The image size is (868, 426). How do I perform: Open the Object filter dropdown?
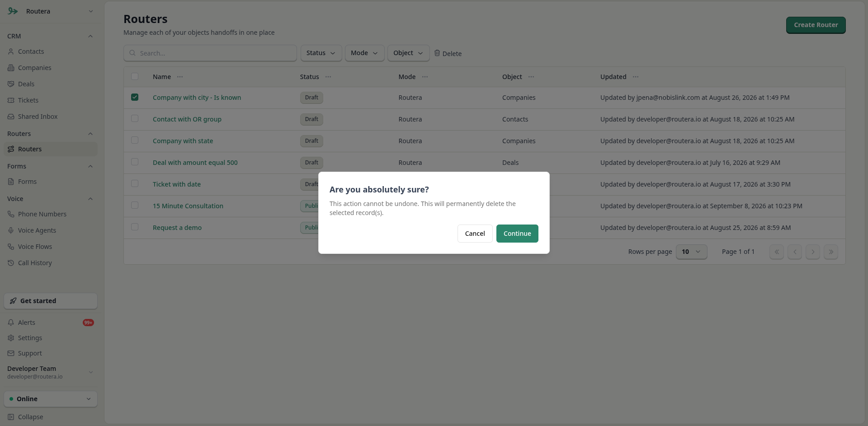coord(408,53)
